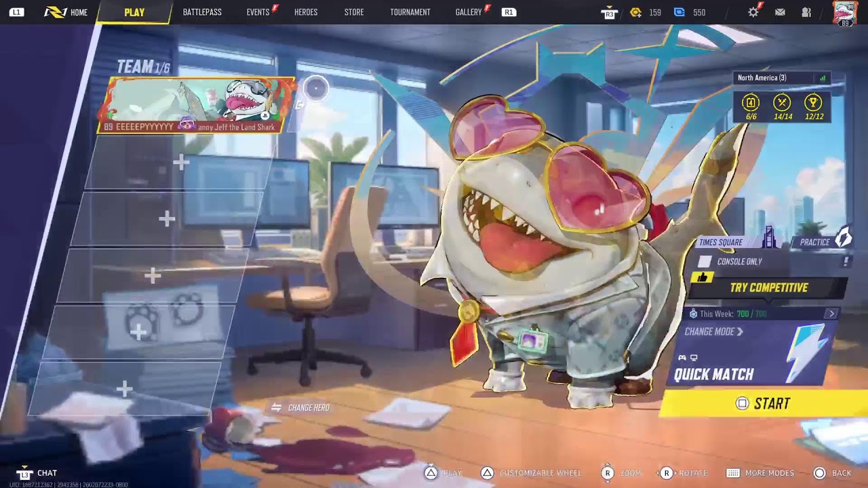Invite a player to the fourth team slot
Screen dimensions: 868x488
(153, 275)
